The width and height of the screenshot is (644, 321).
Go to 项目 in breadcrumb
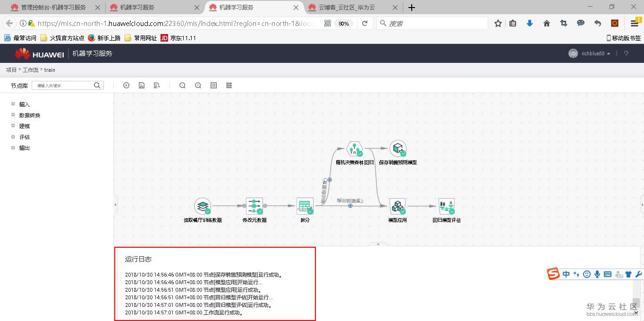[x=11, y=70]
